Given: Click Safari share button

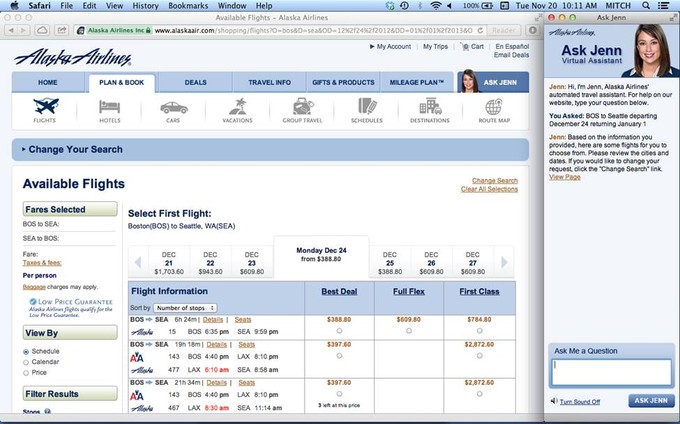Looking at the screenshot, I should [62, 30].
